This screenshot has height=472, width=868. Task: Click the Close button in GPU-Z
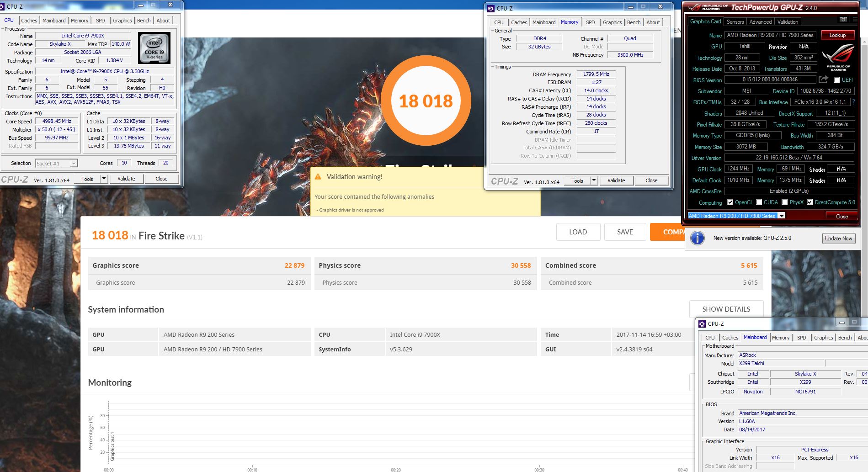point(841,217)
